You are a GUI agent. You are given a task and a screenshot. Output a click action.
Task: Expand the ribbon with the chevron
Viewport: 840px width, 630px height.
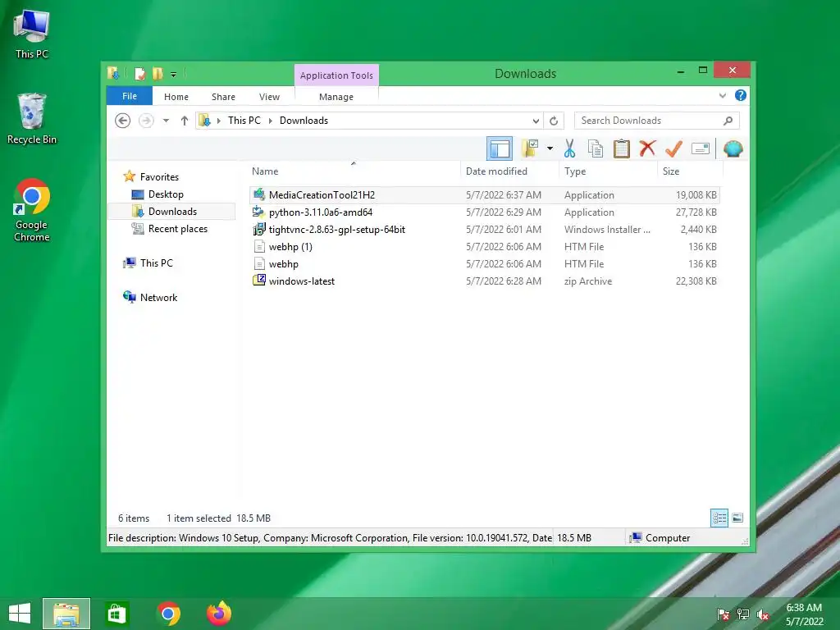723,95
